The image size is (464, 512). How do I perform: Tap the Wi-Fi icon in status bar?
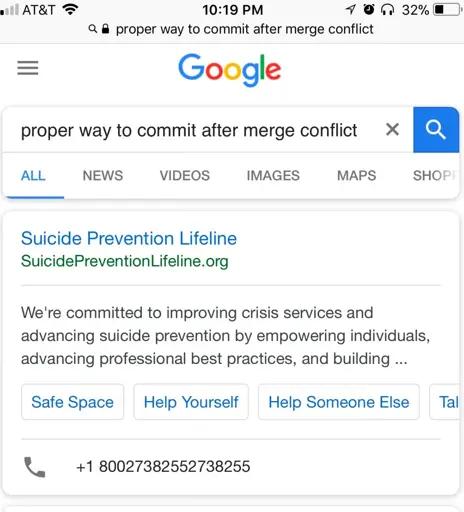point(70,9)
